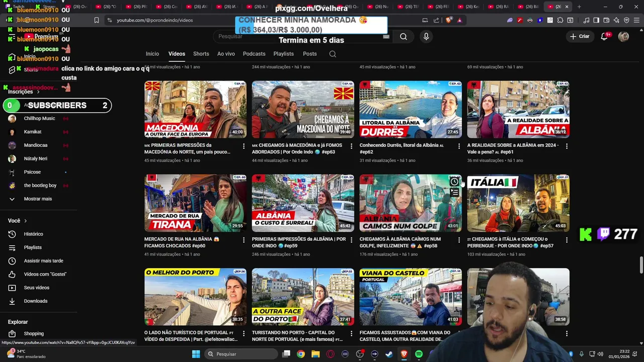Open the account avatar menu
The height and width of the screenshot is (362, 644).
coord(624,37)
